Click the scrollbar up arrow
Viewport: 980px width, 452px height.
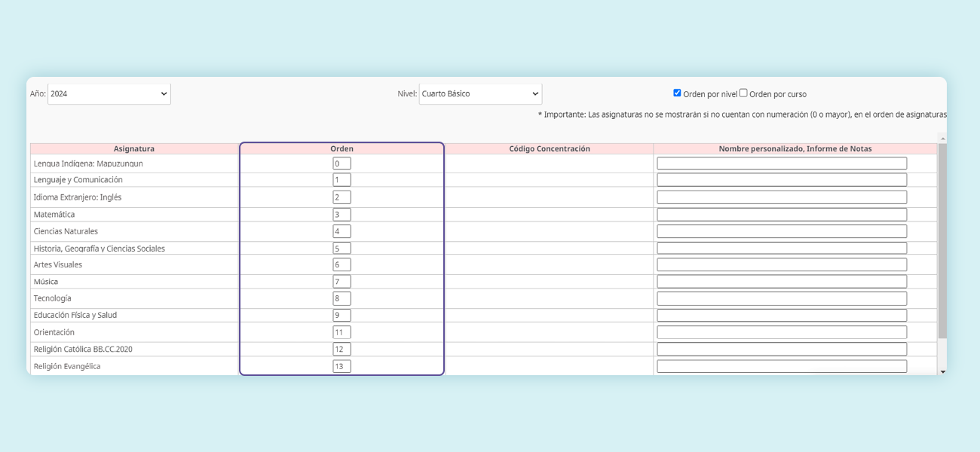point(942,138)
